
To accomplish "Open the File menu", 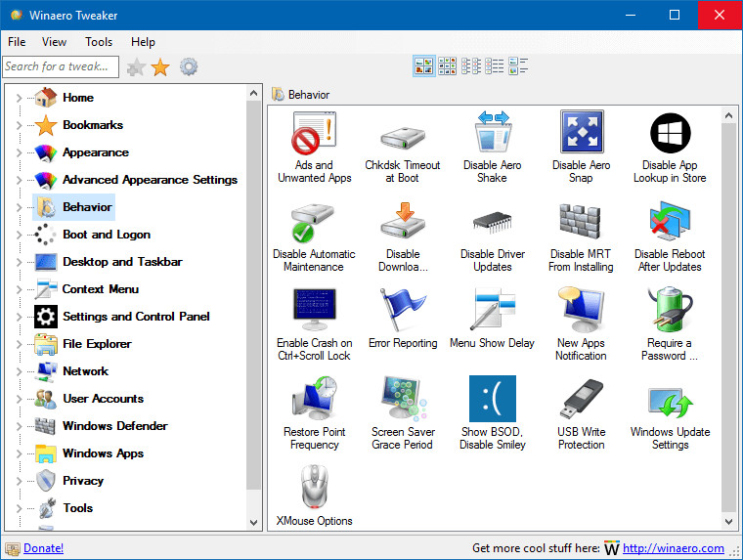I will pos(17,42).
